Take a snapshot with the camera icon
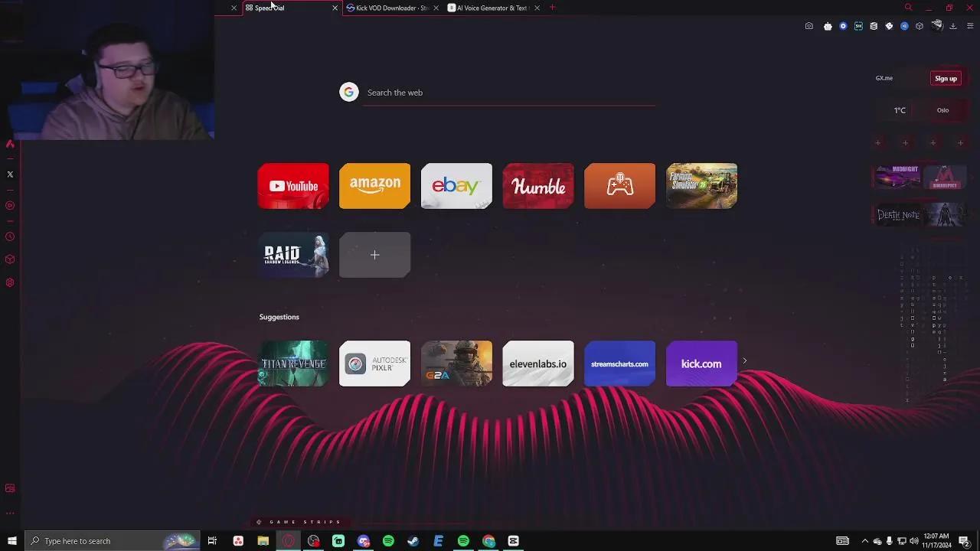The width and height of the screenshot is (980, 551). click(808, 26)
